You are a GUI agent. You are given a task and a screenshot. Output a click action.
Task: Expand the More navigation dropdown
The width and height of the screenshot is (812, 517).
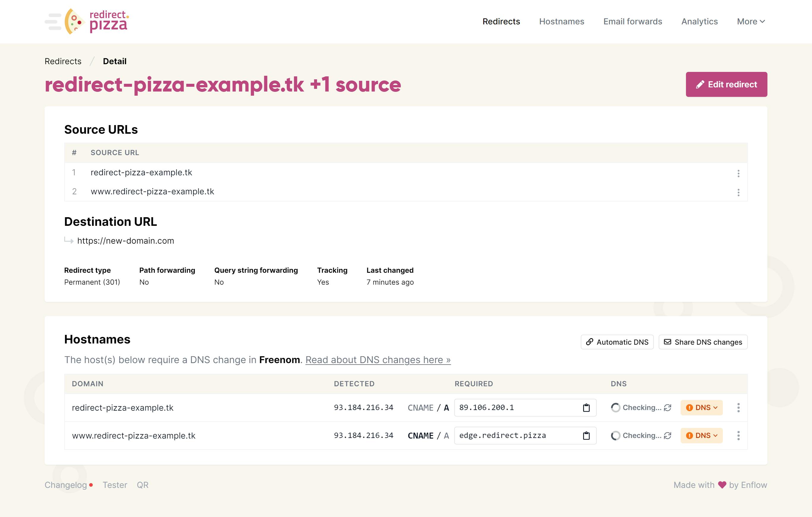(751, 22)
